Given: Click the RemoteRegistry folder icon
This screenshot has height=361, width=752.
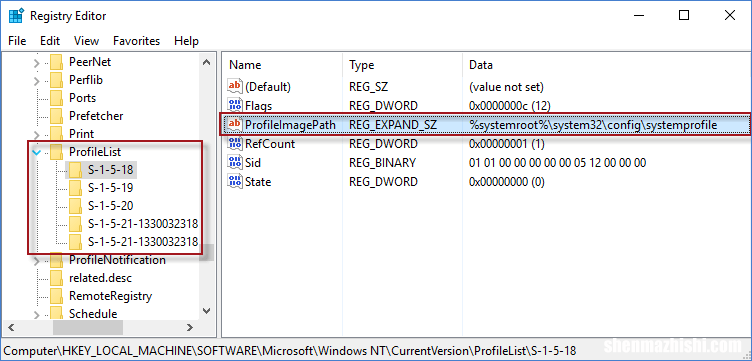Looking at the screenshot, I should 57,296.
